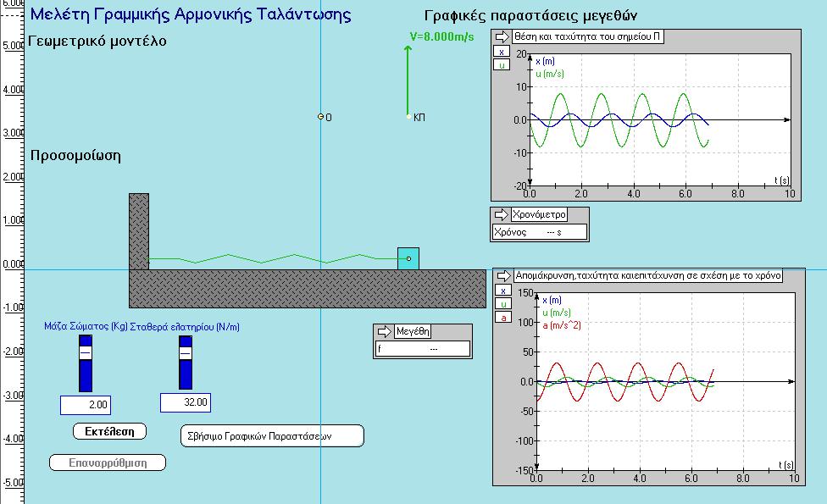This screenshot has height=504, width=827.
Task: Toggle the u curve in the upper graph
Action: click(x=502, y=65)
